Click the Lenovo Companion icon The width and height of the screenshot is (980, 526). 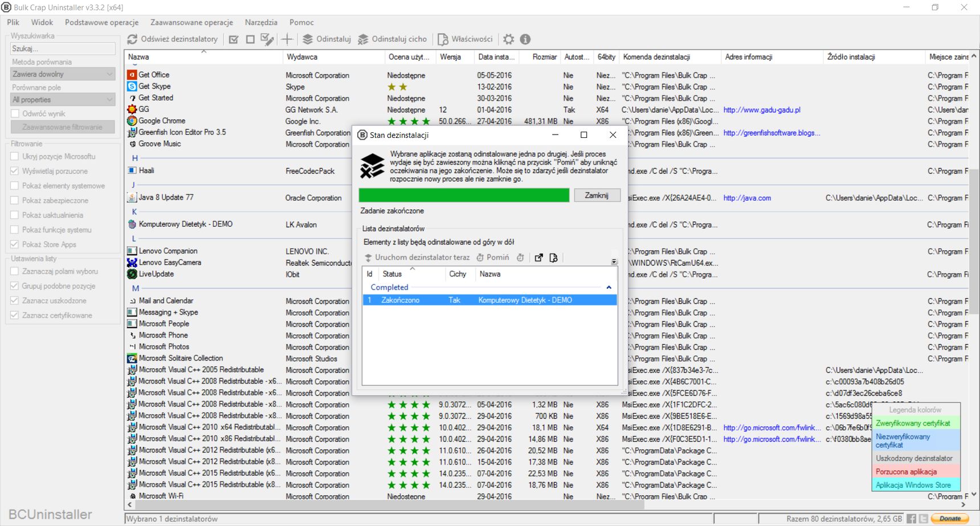coord(132,251)
